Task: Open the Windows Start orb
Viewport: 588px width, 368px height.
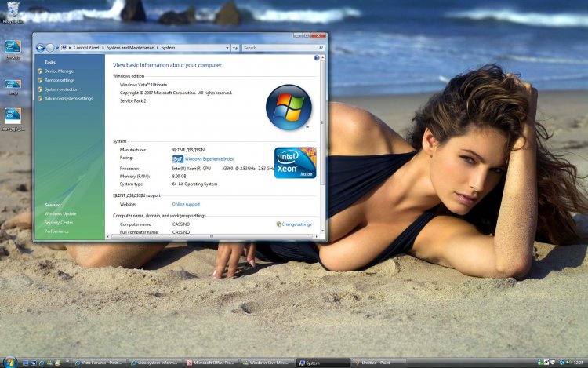Action: coord(9,362)
